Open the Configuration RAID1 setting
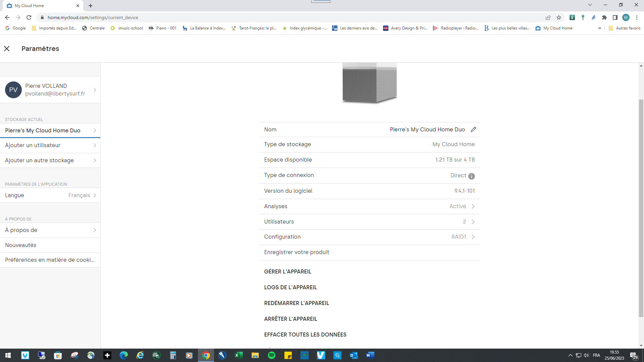Screen dimensions: 644x362 [x=473, y=237]
